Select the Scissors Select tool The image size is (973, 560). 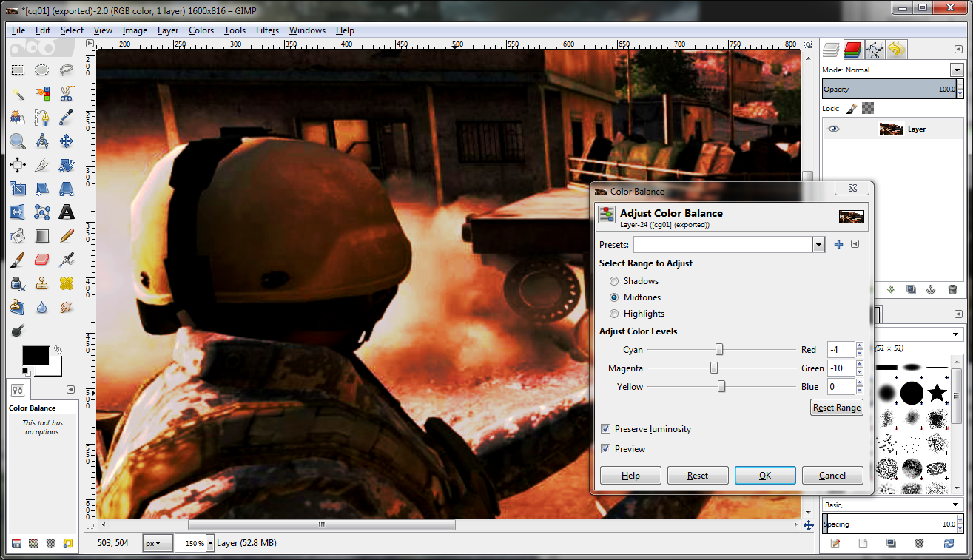pos(67,94)
